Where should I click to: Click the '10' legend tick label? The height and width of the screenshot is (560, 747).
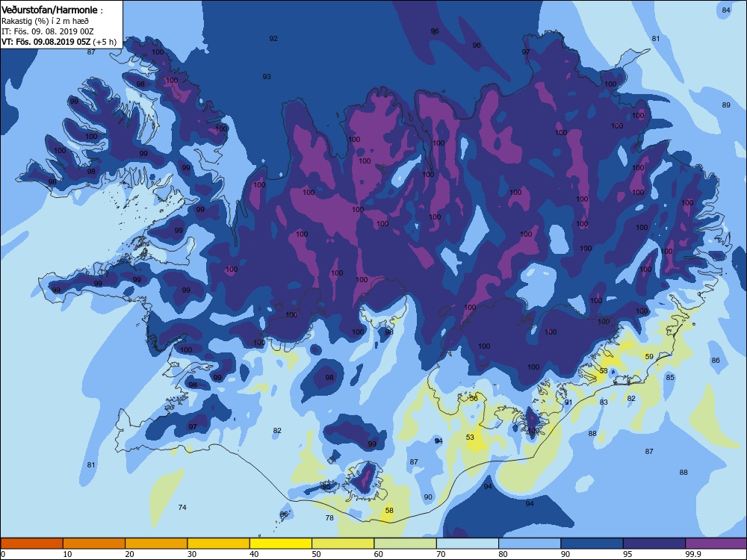pyautogui.click(x=68, y=554)
